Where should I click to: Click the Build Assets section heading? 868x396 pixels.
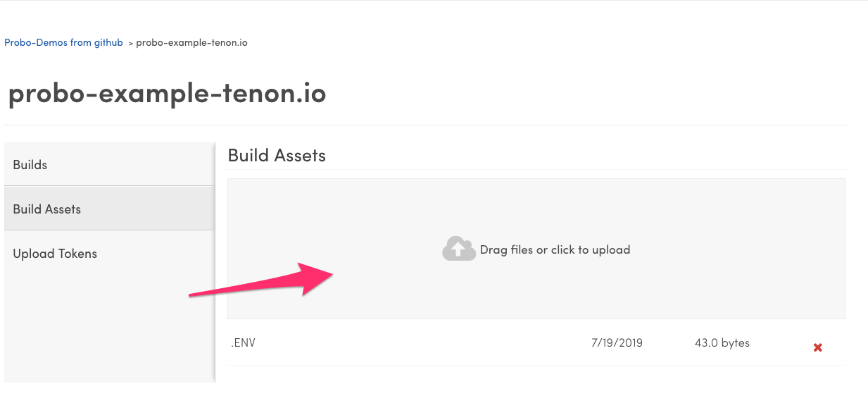point(277,156)
